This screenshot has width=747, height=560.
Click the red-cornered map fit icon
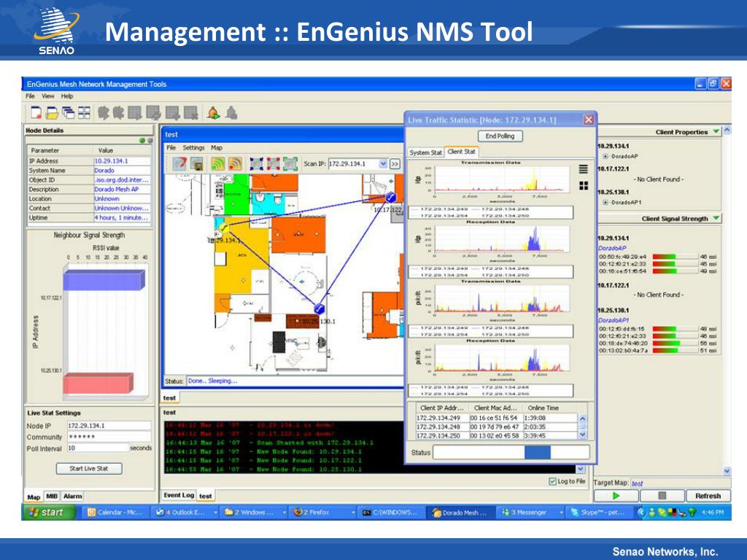click(x=274, y=164)
